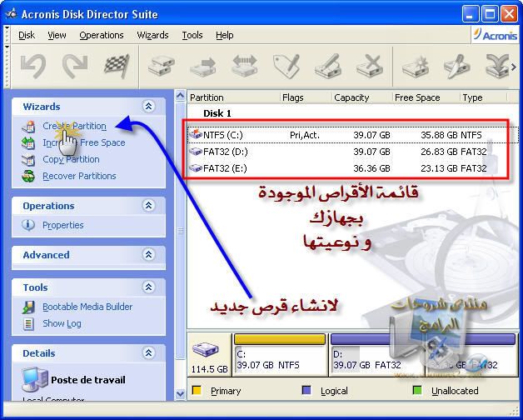
Task: Click the Poste de travail computer icon
Action: tap(34, 379)
